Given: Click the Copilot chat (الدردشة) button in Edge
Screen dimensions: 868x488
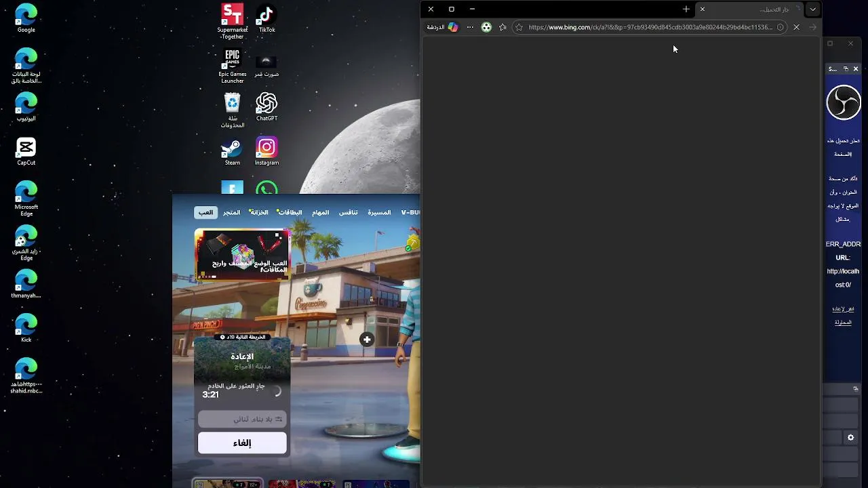Looking at the screenshot, I should click(442, 27).
